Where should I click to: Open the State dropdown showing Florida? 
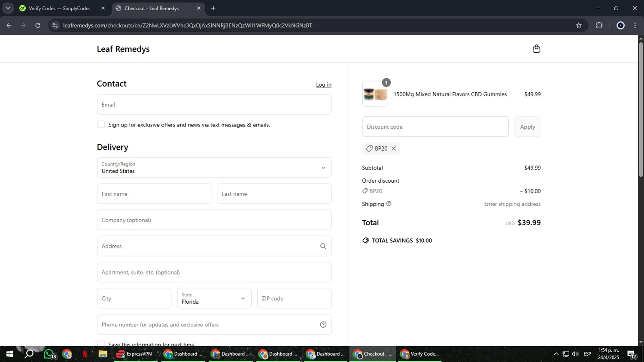click(x=214, y=298)
